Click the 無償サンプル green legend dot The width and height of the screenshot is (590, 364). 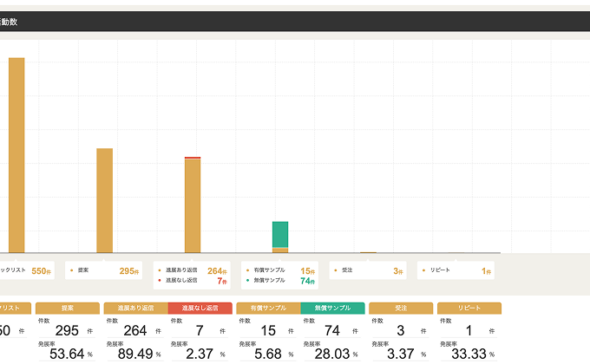pos(247,281)
